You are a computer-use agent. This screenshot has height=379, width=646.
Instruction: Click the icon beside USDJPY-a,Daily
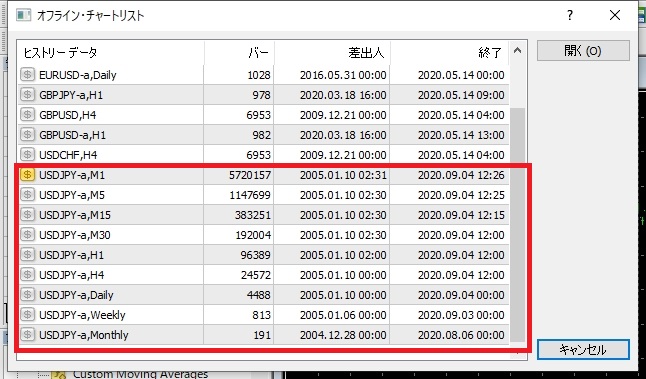coord(27,295)
